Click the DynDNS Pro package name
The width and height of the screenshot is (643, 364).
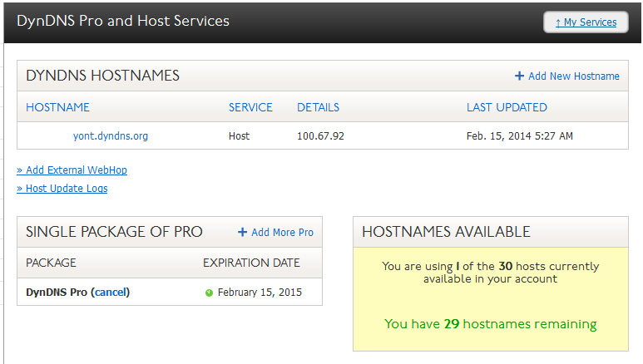[x=57, y=293]
